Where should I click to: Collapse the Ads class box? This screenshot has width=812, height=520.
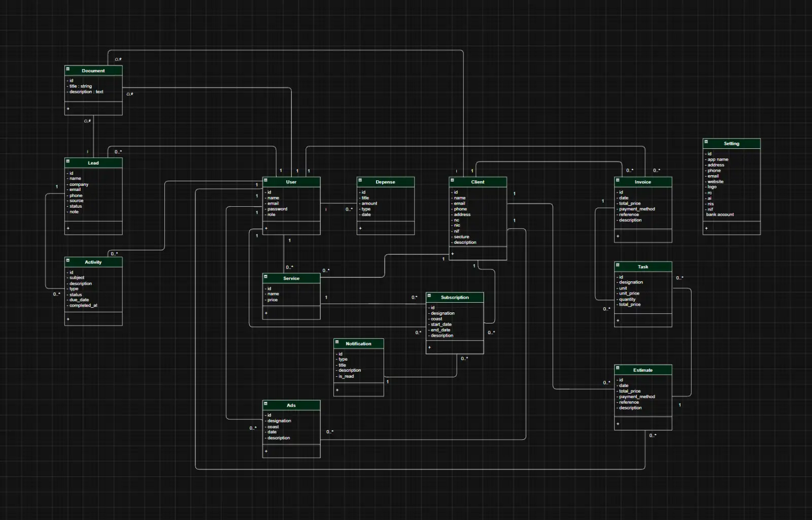[x=265, y=403]
